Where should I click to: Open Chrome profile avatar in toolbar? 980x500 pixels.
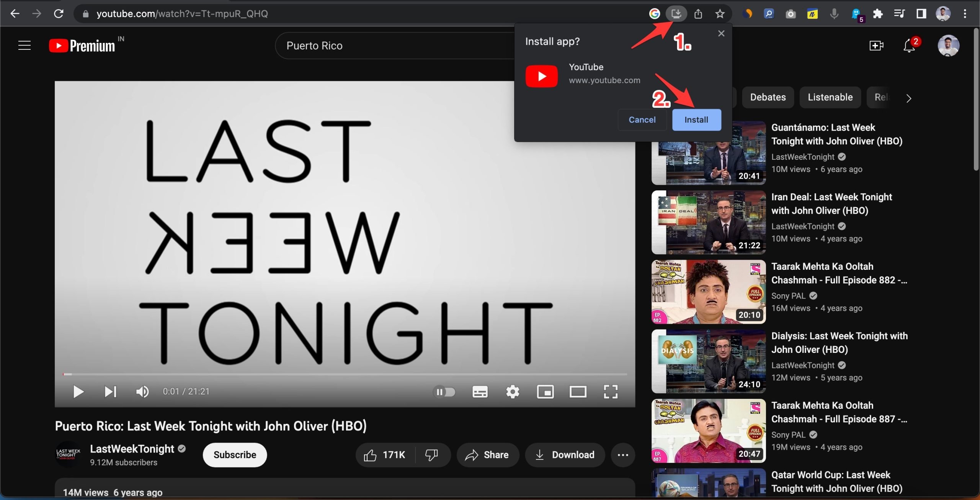tap(943, 14)
